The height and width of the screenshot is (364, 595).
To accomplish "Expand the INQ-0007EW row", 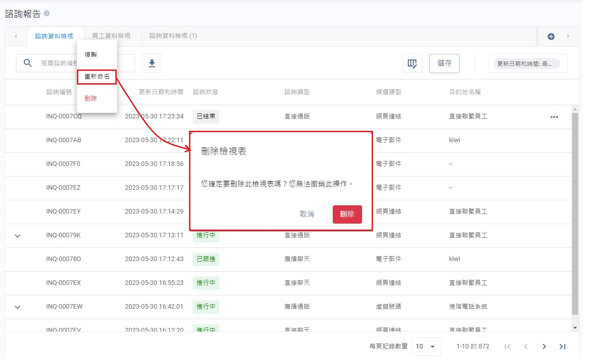I will [x=18, y=307].
